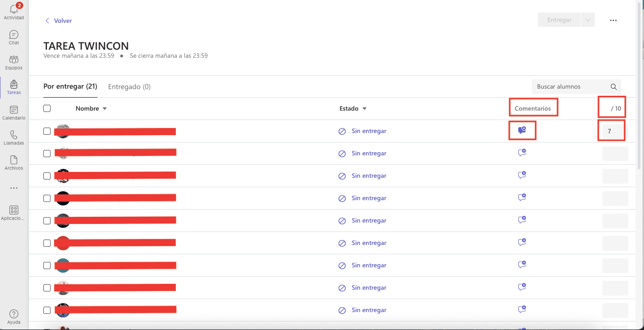Tick the first student's checkbox
The width and height of the screenshot is (644, 330).
tap(47, 131)
